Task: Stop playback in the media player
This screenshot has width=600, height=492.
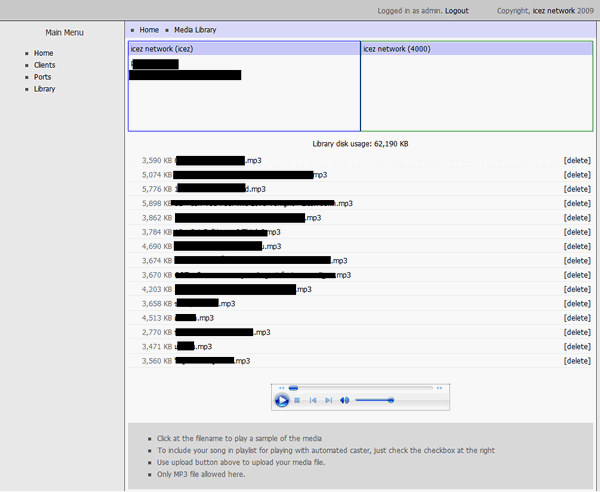Action: [x=297, y=401]
